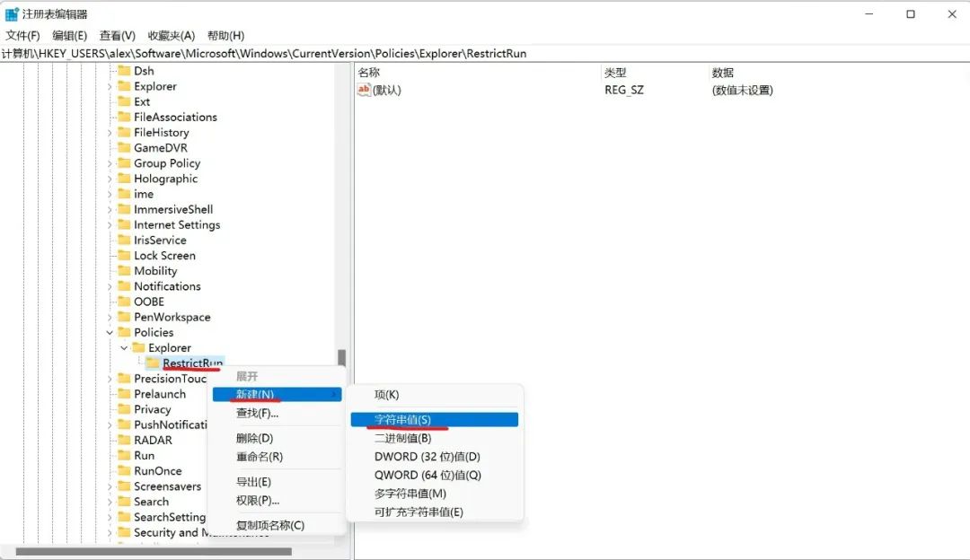Click the RestrictRun folder icon
This screenshot has height=560, width=970.
153,363
